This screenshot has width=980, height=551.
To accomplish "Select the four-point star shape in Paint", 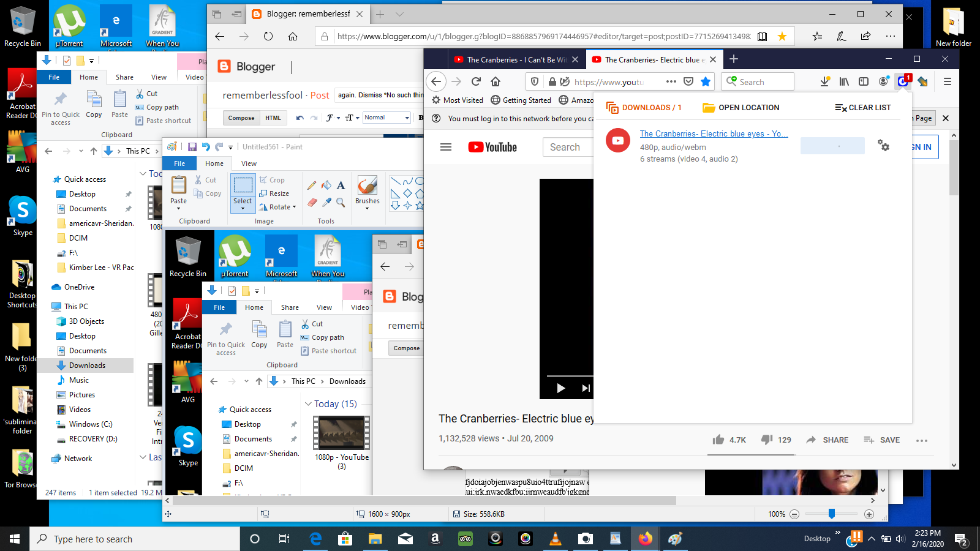I will 408,206.
